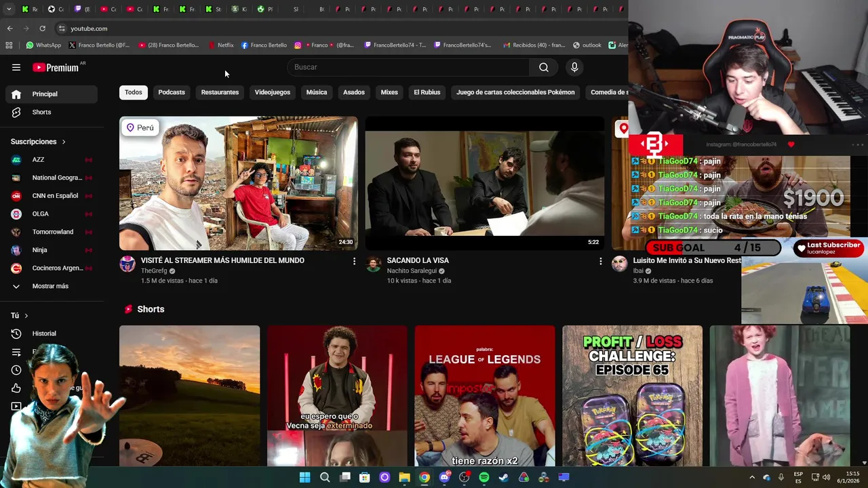Open National Geographic subscription
The width and height of the screenshot is (868, 488).
pyautogui.click(x=52, y=178)
